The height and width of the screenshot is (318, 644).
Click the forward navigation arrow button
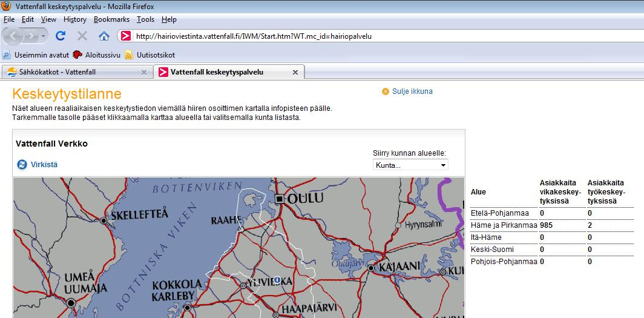pyautogui.click(x=31, y=36)
